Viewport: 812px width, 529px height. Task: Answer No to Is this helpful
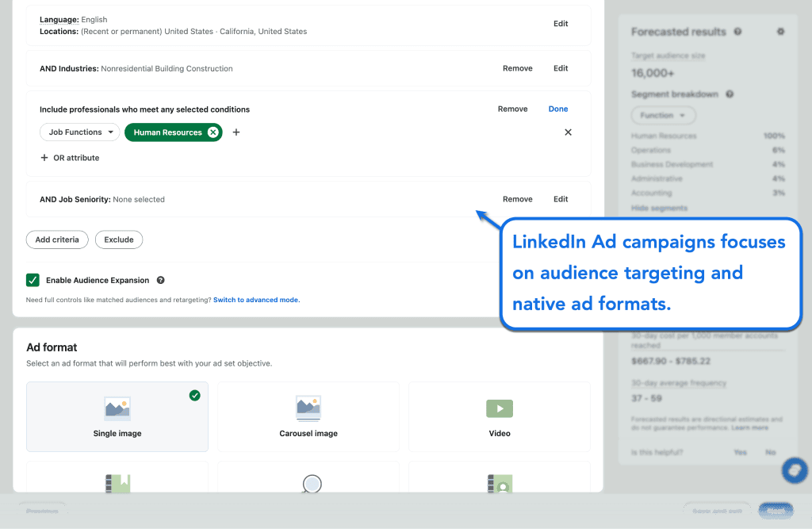tap(771, 452)
